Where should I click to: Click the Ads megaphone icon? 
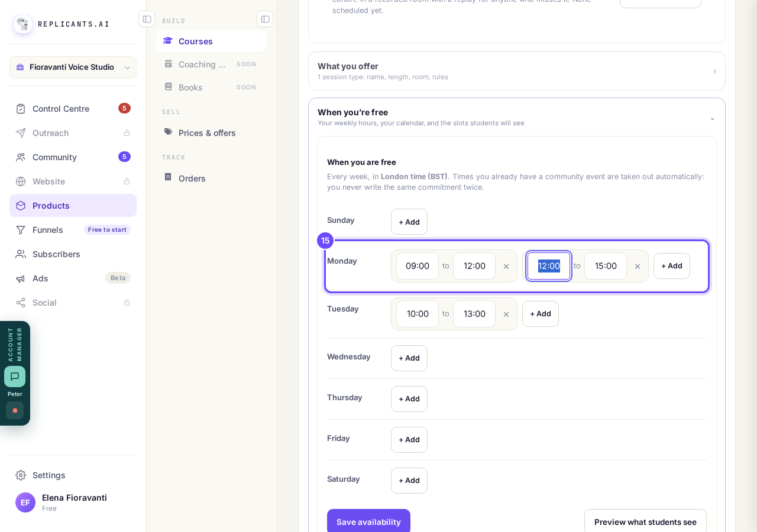21,278
